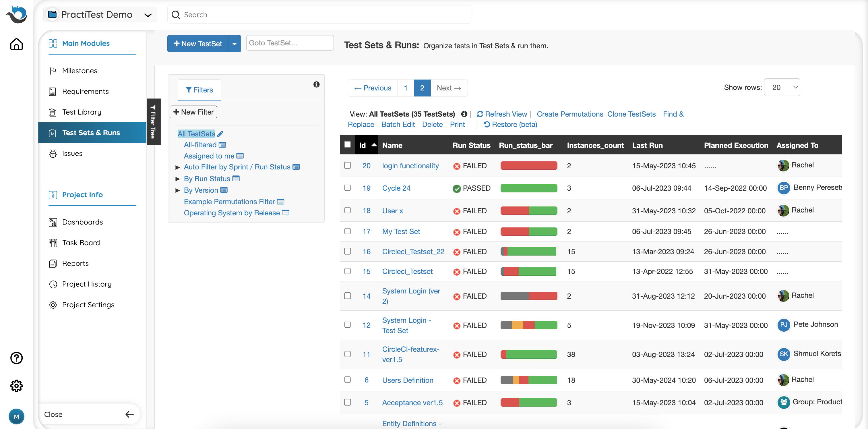Click the Group: Product avatar icon
Viewport: 868px width, 429px height.
click(784, 402)
